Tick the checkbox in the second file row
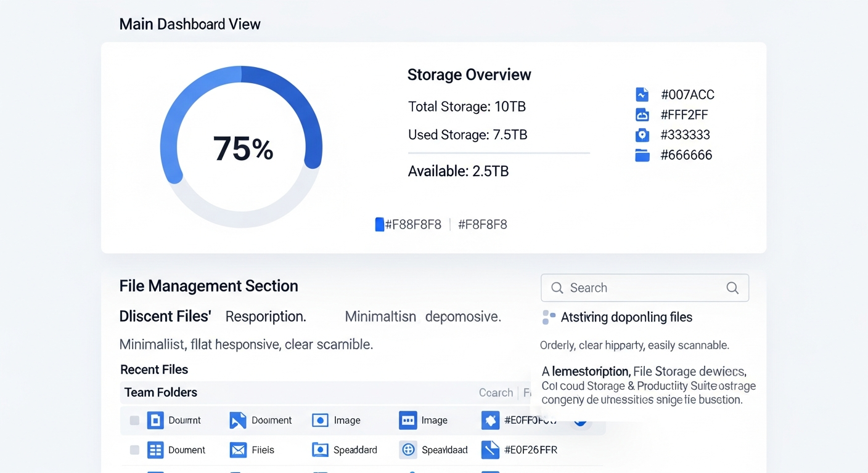 click(x=134, y=450)
